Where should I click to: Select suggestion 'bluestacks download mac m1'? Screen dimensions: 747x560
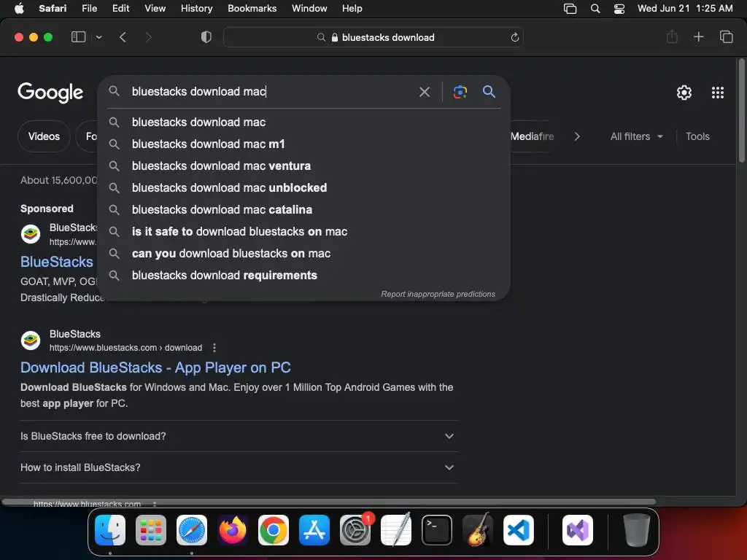304,144
